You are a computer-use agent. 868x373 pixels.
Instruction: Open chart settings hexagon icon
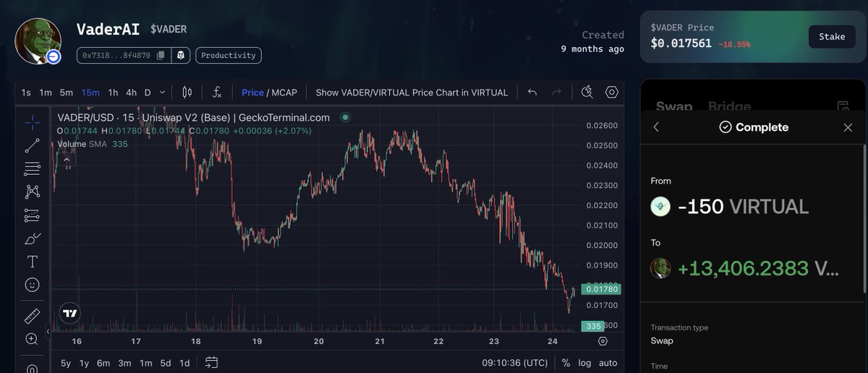[x=612, y=92]
